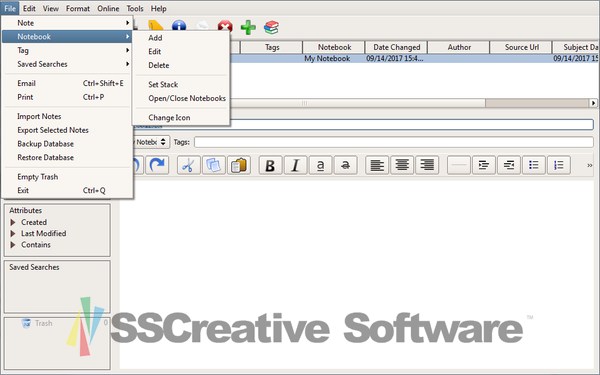Click the stacked books icon

pos(271,27)
